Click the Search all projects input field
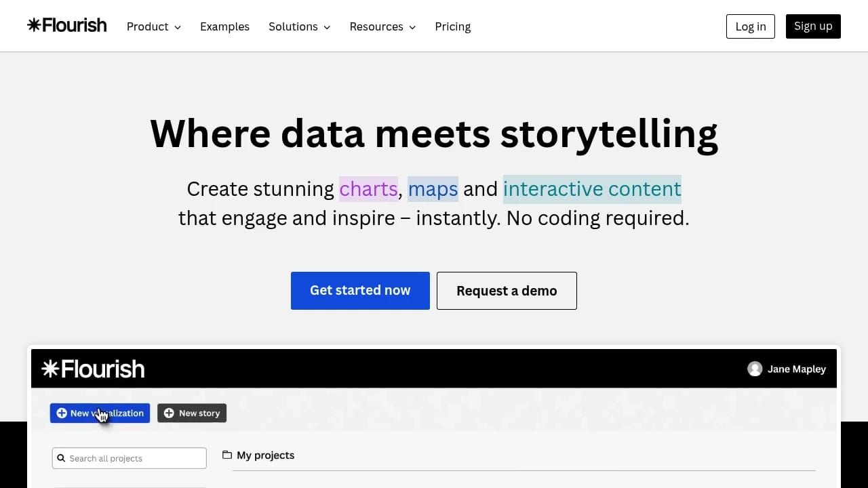This screenshot has width=868, height=488. 129,458
